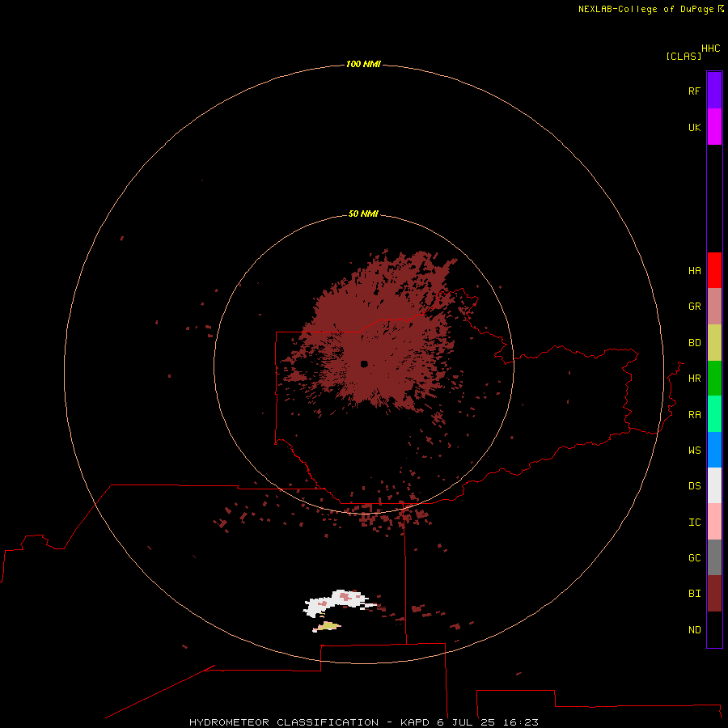The width and height of the screenshot is (728, 728).
Task: Pick the RA light-green legend swatch
Action: pos(714,414)
